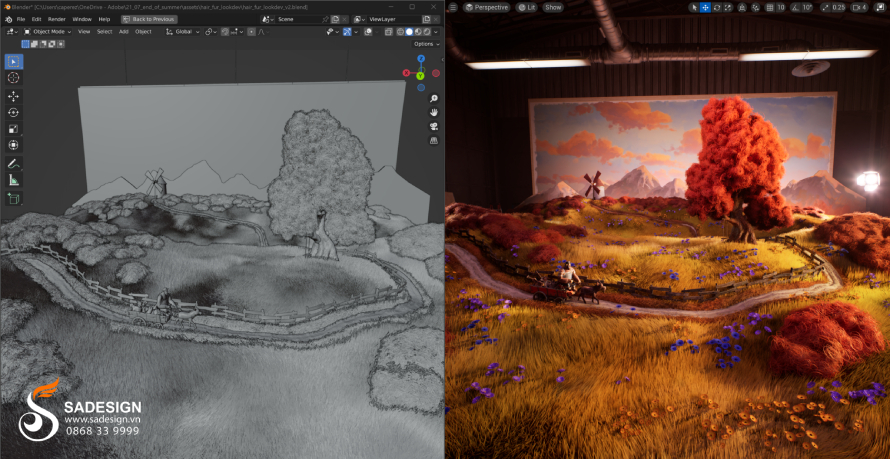890x459 pixels.
Task: Click the Blender logo menu icon
Action: 8,19
